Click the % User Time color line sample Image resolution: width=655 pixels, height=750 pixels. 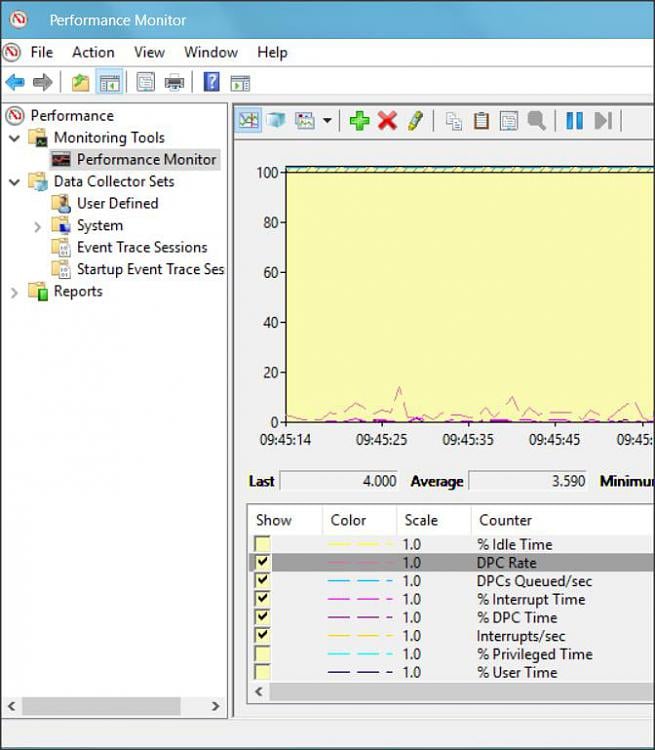pos(360,672)
